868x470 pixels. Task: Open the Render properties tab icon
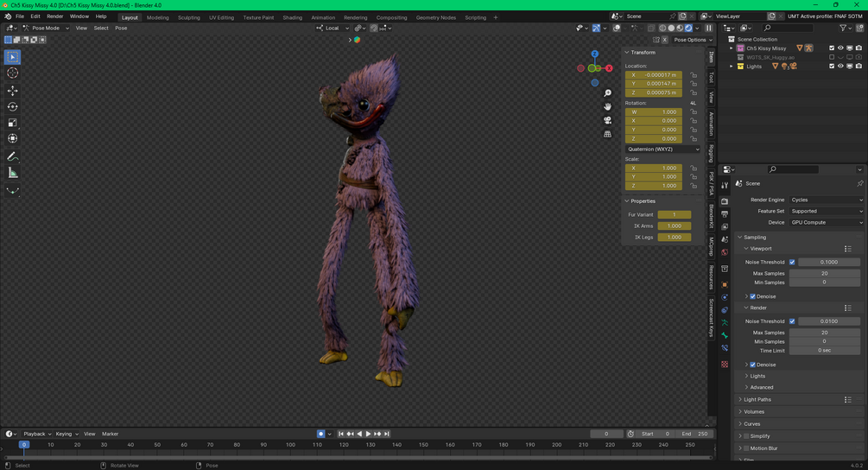pos(724,201)
